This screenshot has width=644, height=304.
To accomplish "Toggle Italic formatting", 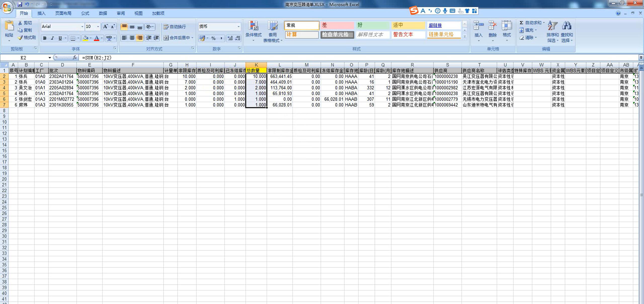I will pos(52,38).
